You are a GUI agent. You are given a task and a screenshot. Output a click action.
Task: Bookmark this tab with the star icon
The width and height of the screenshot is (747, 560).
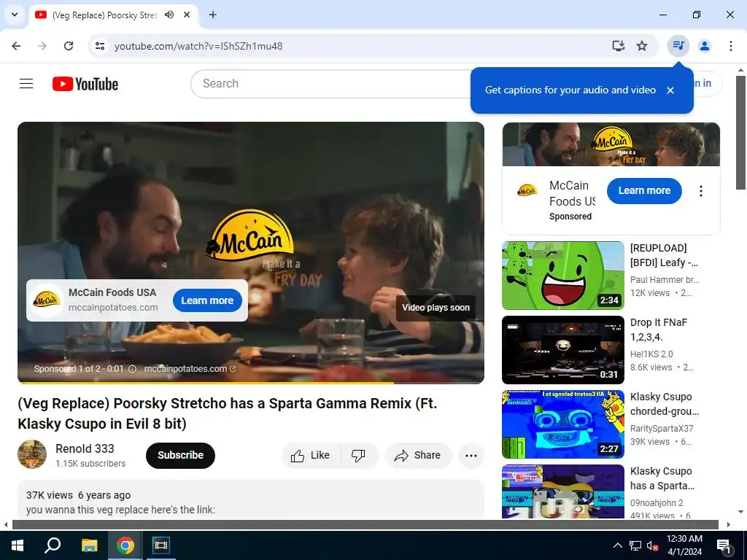click(642, 46)
